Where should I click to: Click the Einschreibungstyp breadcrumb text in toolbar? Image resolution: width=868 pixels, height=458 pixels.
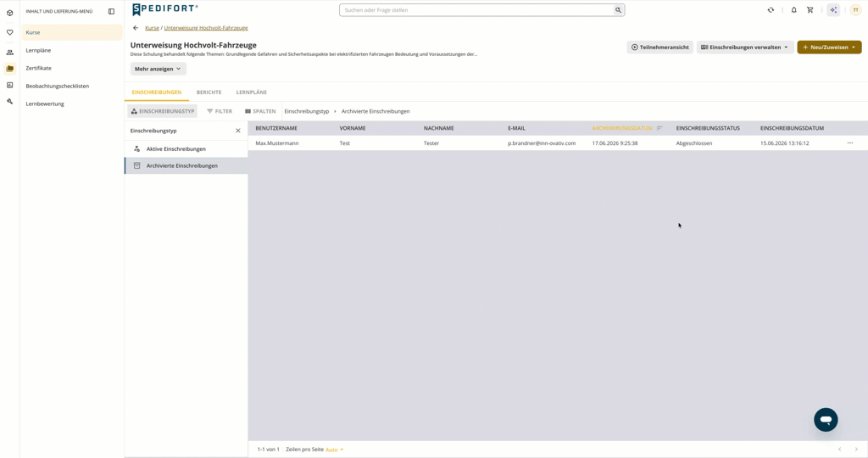[307, 111]
